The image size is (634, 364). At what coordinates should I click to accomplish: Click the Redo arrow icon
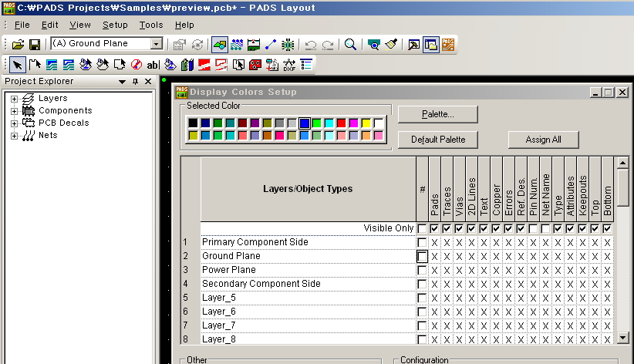click(x=328, y=45)
